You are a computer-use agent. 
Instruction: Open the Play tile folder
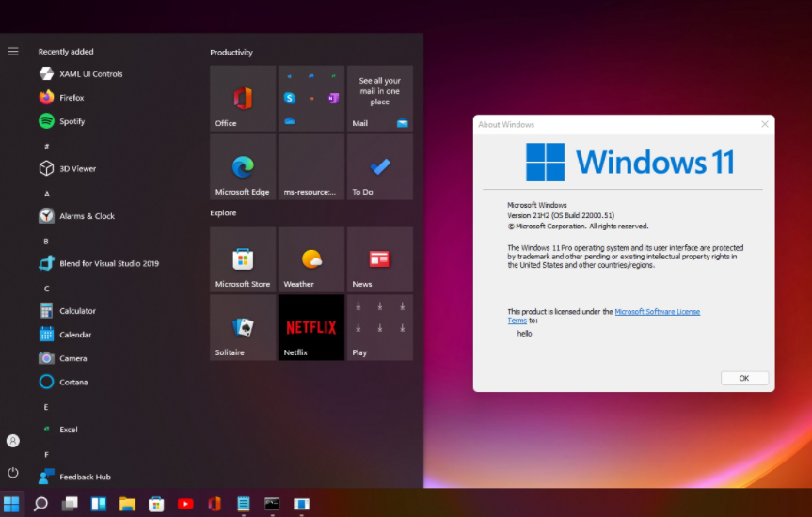pyautogui.click(x=379, y=327)
